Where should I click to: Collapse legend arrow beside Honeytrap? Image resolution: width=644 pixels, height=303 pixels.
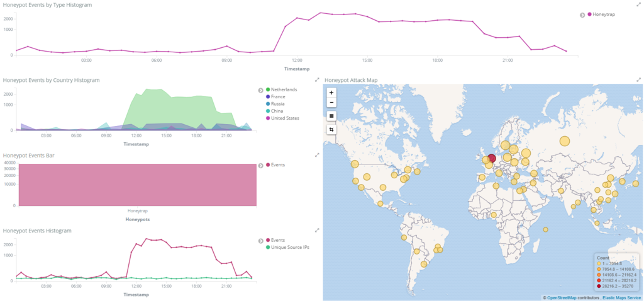[582, 14]
